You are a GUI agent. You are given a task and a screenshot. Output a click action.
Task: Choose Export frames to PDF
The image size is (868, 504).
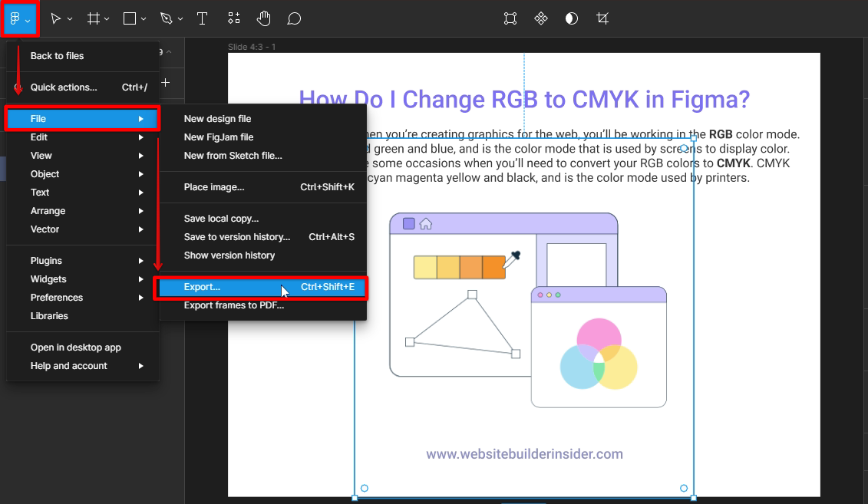tap(263, 305)
